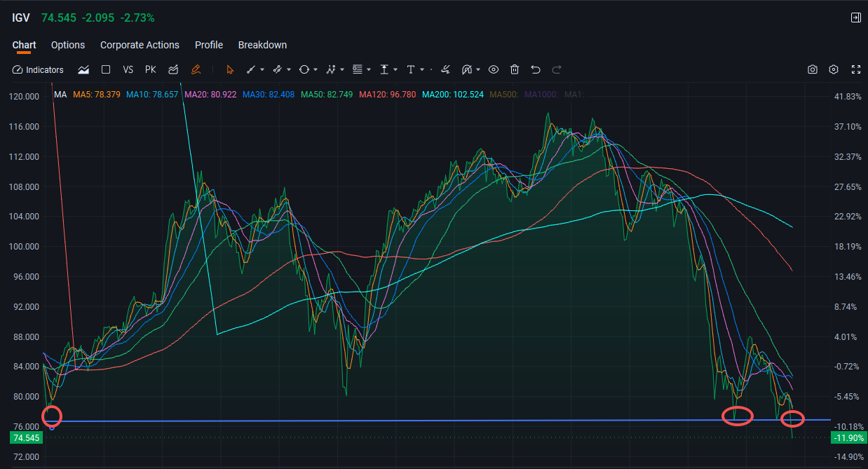Screen dimensions: 868x469
Task: Select the price range measure tool
Action: click(x=384, y=69)
